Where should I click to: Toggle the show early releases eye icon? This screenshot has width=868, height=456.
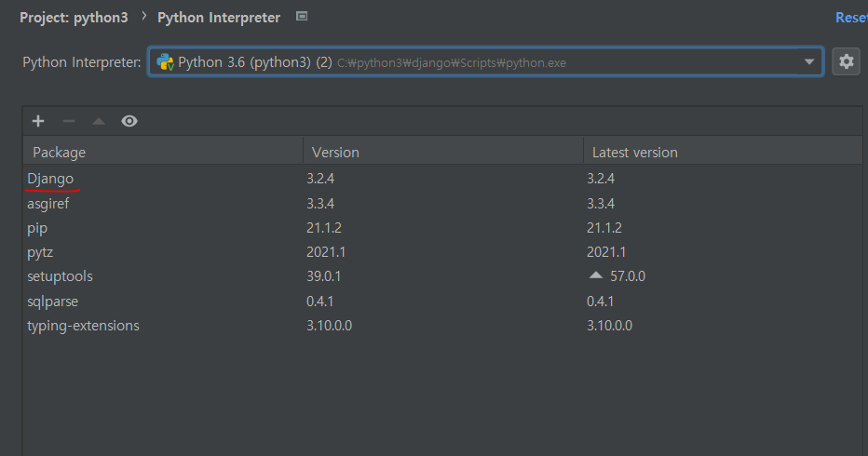point(129,121)
